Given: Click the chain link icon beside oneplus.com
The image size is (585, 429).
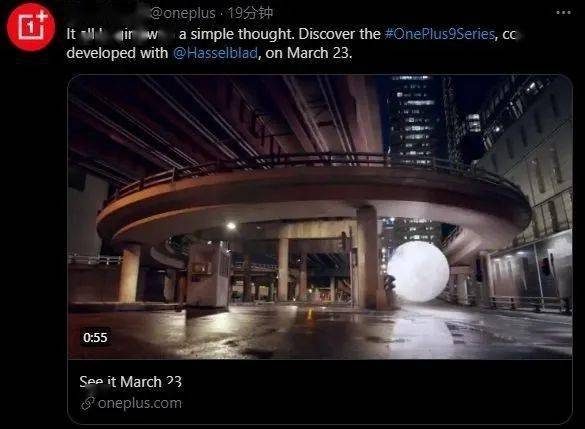Looking at the screenshot, I should click(x=87, y=403).
